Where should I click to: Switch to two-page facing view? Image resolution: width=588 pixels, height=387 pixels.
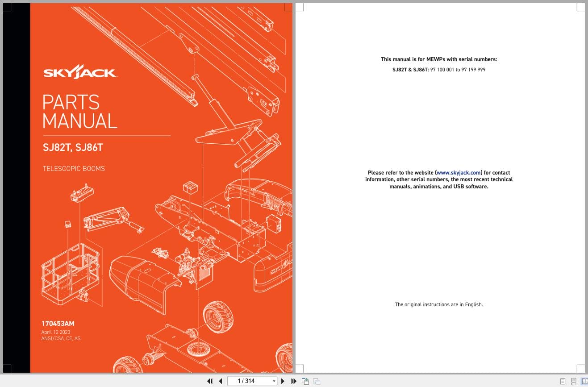tap(584, 381)
